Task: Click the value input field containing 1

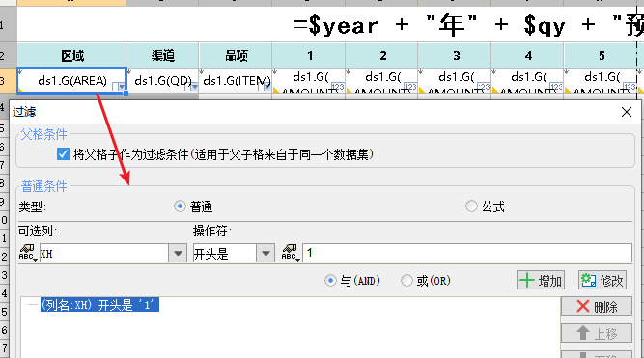Action: point(467,253)
